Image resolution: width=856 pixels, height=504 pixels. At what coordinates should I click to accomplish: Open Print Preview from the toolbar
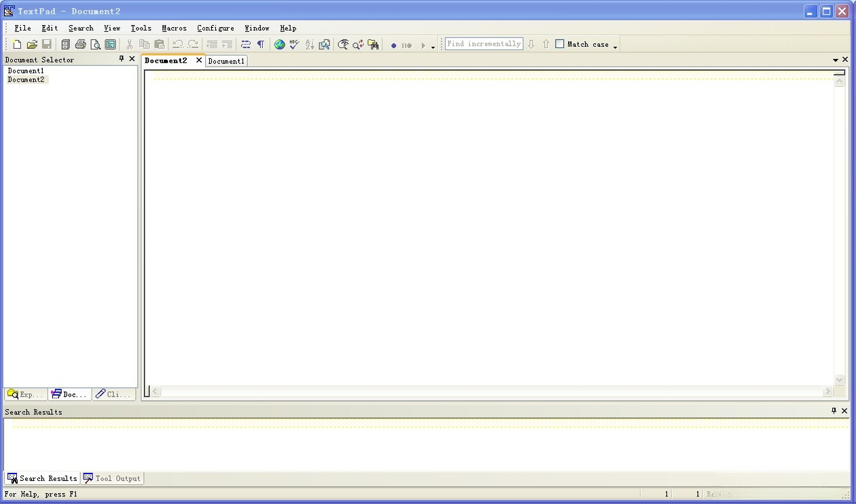pos(95,44)
